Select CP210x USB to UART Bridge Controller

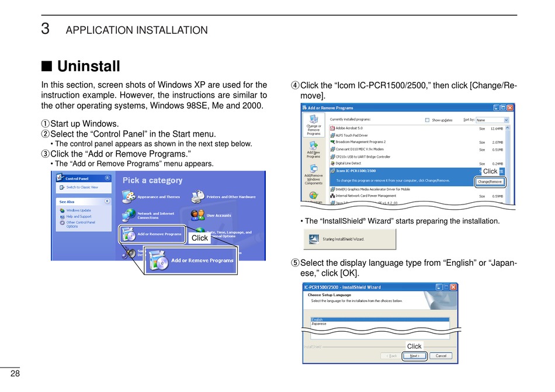tap(363, 157)
